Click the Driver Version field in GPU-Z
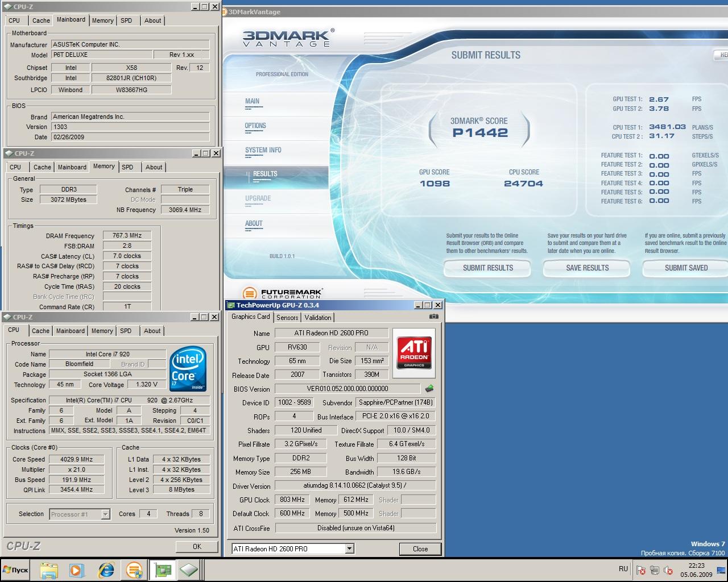 355,486
